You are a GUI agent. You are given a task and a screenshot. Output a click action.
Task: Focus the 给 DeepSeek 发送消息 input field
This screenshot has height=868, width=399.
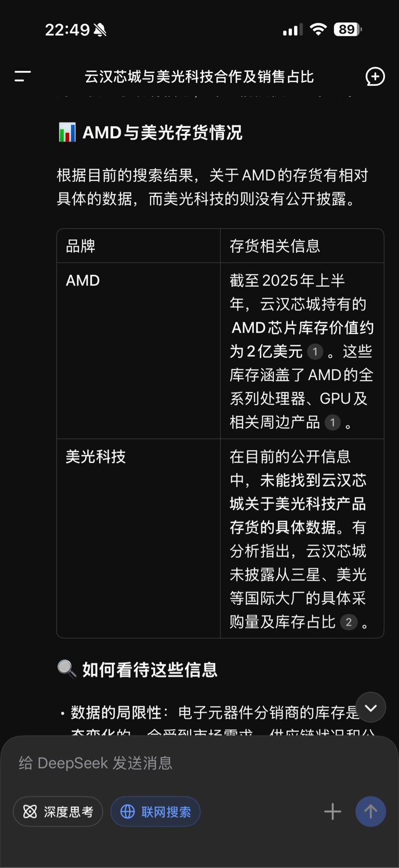(171, 763)
